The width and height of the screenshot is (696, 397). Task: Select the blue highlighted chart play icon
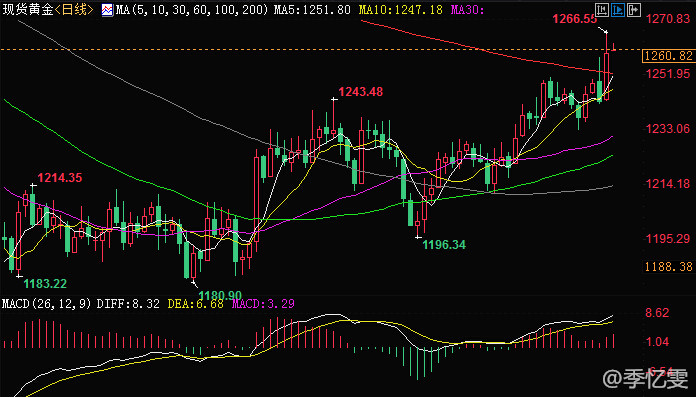(x=617, y=9)
